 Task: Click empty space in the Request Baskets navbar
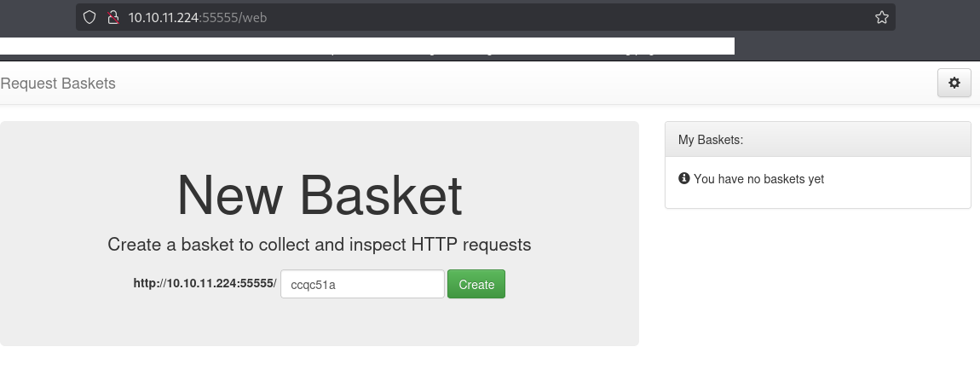point(511,84)
